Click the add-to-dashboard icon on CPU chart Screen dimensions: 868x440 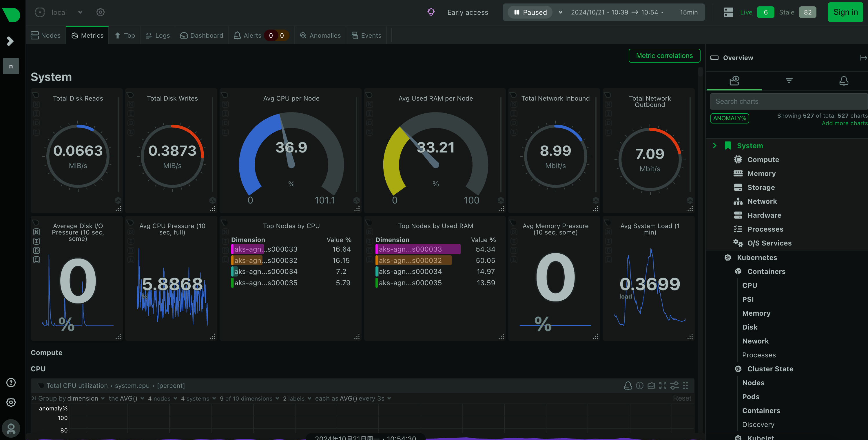point(651,386)
